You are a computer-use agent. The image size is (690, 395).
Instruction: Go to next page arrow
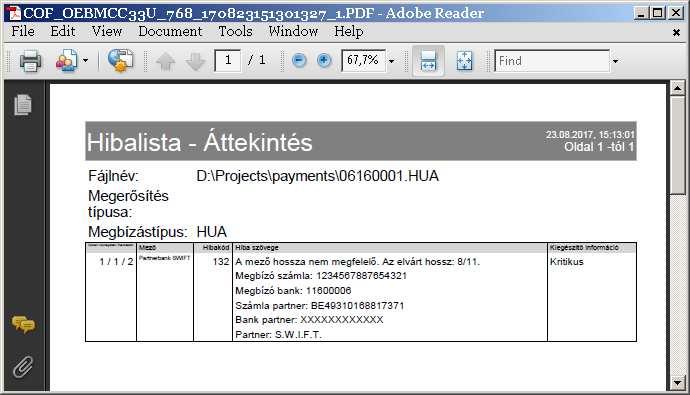click(x=195, y=61)
